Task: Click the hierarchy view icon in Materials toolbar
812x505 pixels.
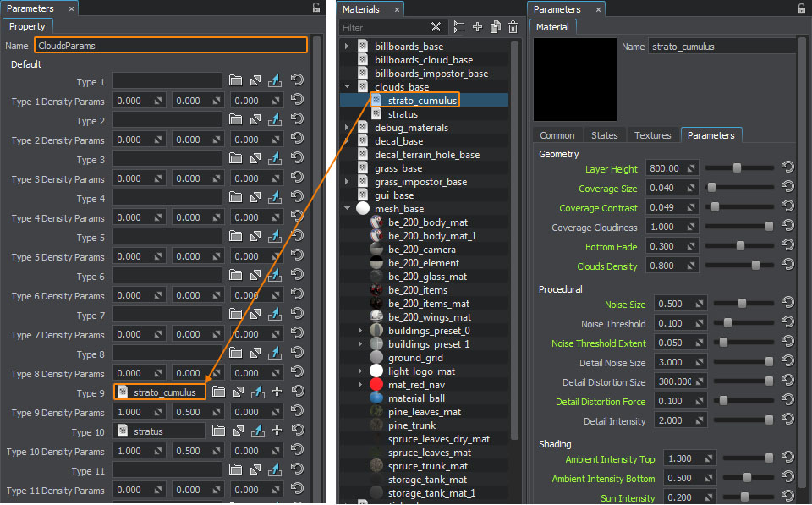Action: click(459, 27)
